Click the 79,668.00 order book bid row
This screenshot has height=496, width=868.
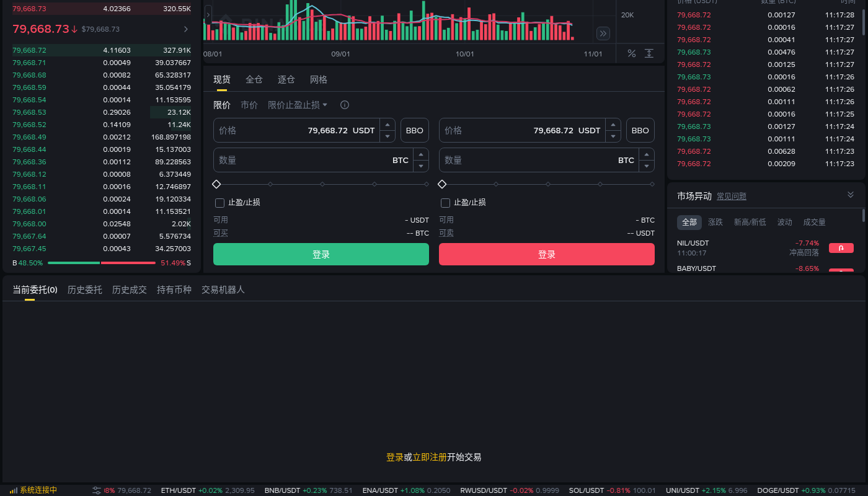[x=102, y=224]
